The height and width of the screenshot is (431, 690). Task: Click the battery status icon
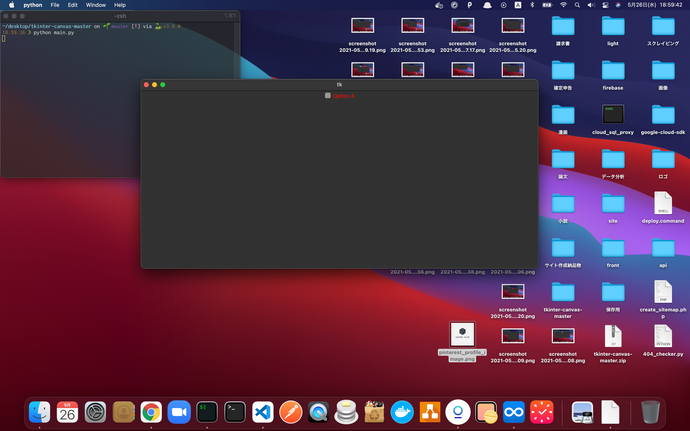[x=547, y=5]
